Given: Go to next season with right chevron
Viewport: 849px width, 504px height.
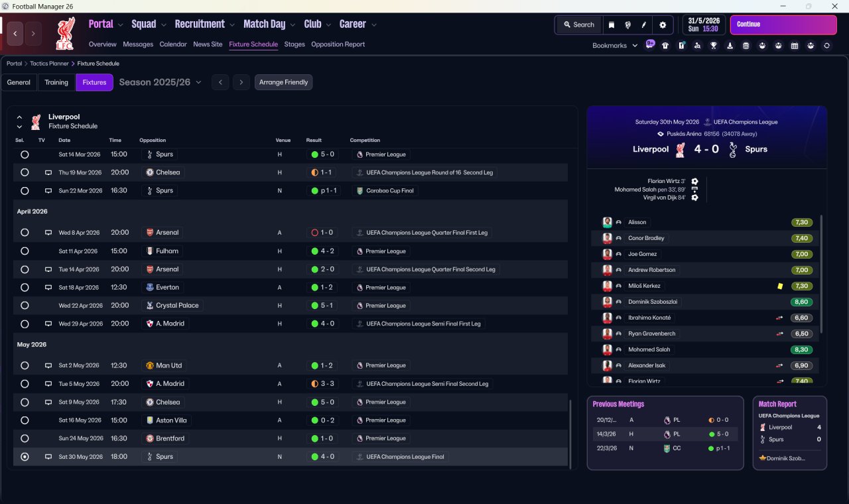Looking at the screenshot, I should pos(241,82).
